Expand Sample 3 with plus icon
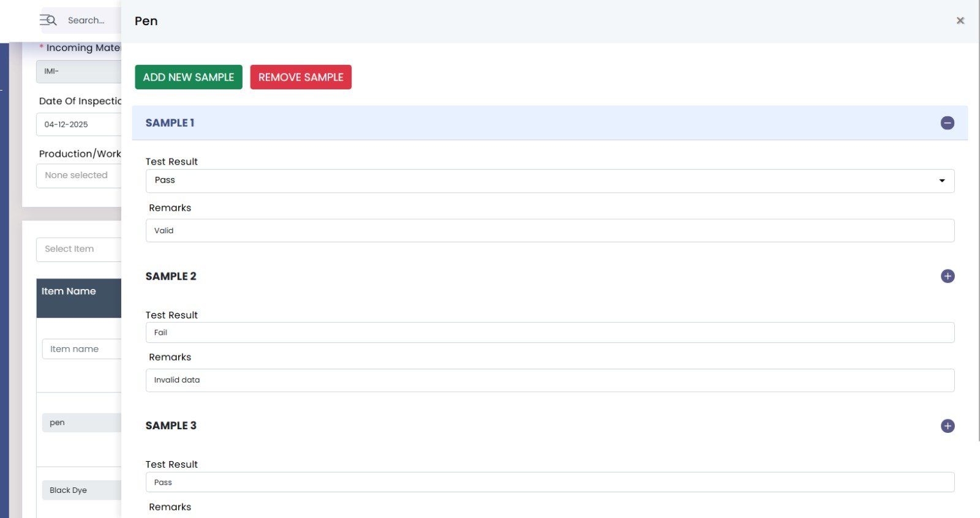 coord(947,426)
